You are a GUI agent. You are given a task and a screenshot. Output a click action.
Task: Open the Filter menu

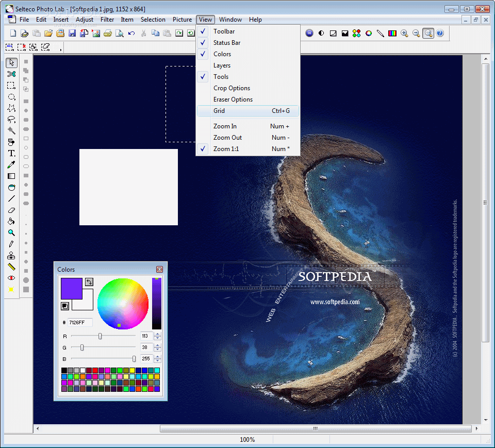107,20
